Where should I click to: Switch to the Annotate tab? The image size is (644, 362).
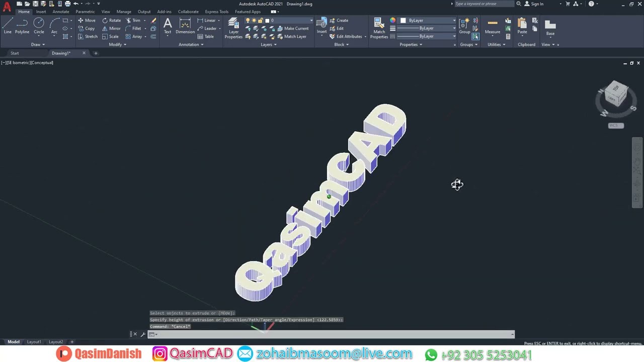pos(61,12)
